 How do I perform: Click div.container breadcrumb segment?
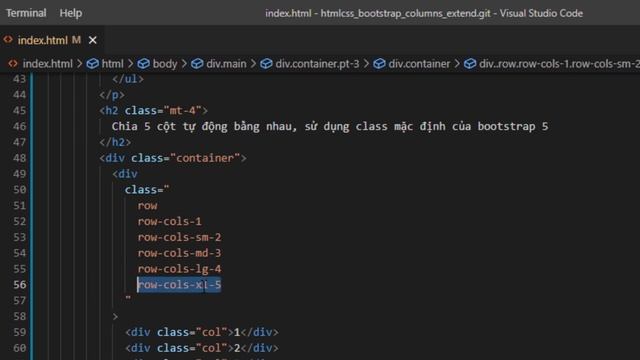tap(419, 64)
